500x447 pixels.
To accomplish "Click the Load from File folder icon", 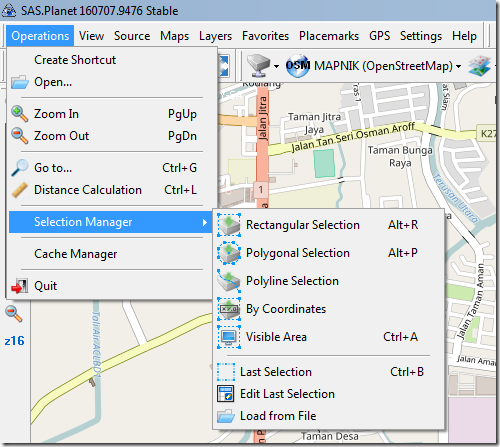I will [226, 416].
